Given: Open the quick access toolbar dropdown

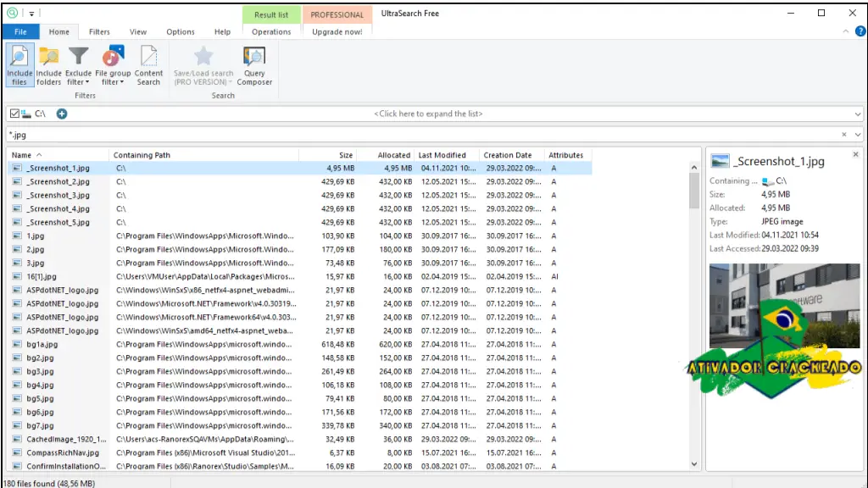Looking at the screenshot, I should (31, 14).
